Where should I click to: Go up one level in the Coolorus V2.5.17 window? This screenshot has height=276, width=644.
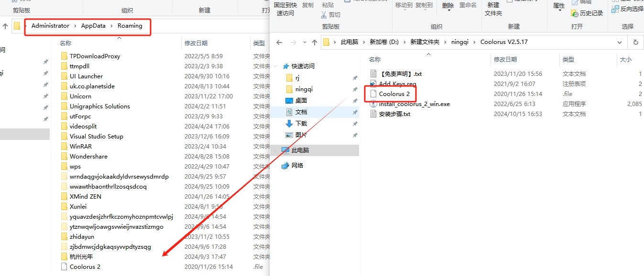pos(314,42)
